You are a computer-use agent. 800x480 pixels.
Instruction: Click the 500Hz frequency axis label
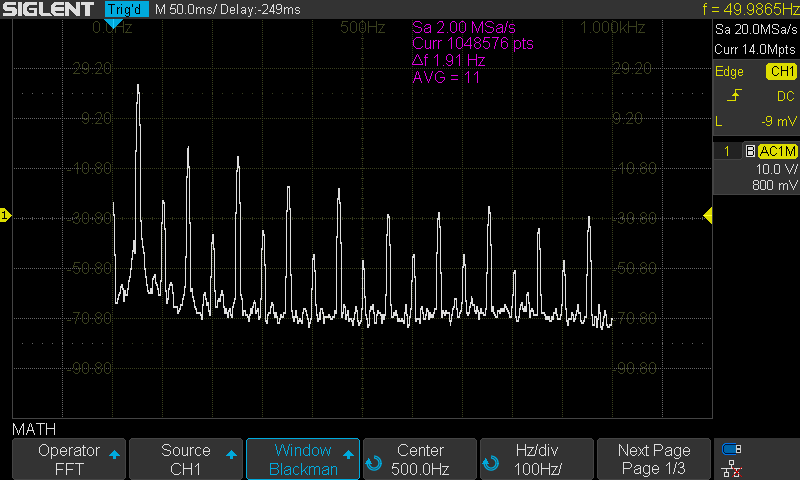363,28
